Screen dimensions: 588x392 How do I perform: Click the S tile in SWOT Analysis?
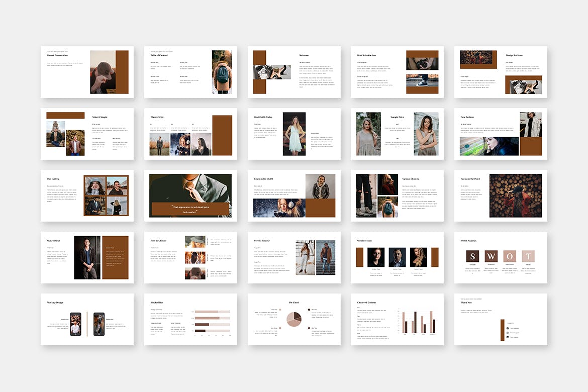(472, 256)
